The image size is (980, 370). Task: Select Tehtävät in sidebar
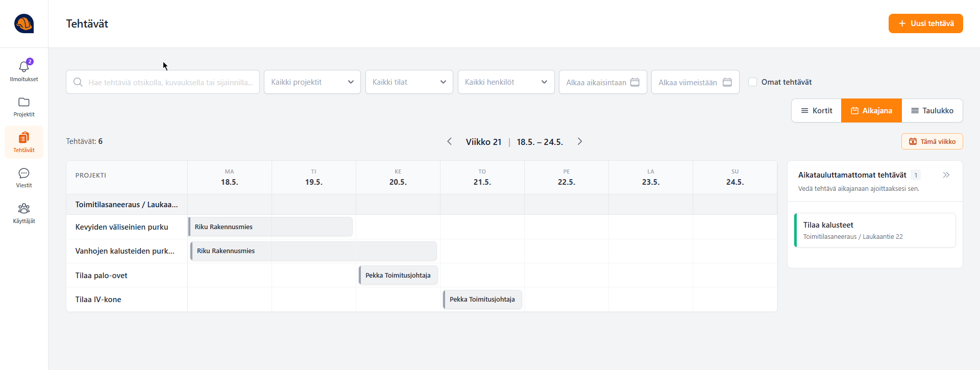[x=24, y=142]
